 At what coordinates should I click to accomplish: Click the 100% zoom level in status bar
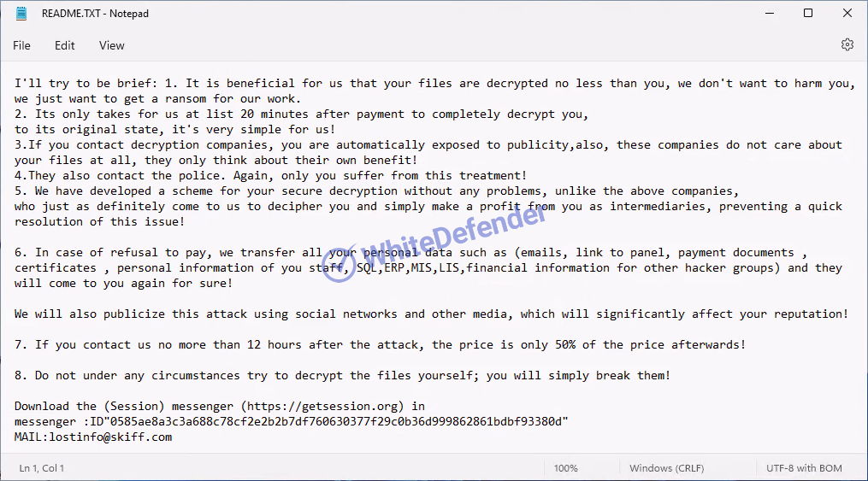[566, 468]
